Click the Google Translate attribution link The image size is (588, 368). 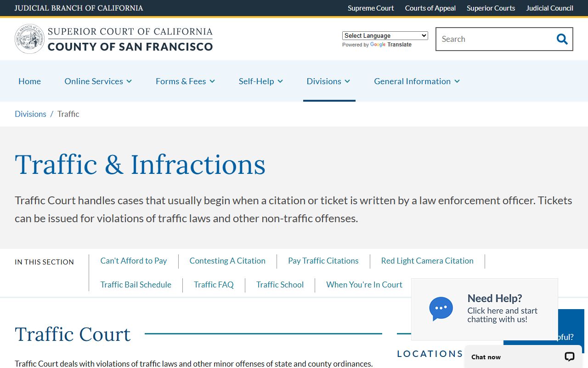[390, 45]
